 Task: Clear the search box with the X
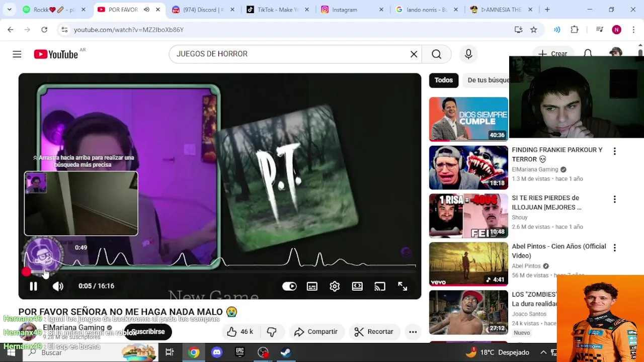(x=414, y=54)
